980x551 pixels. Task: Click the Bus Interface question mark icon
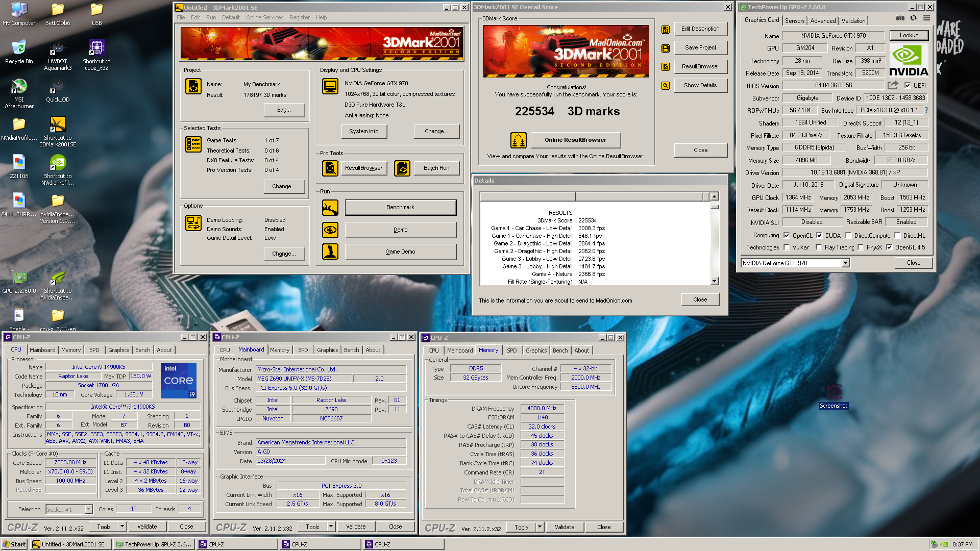click(x=926, y=110)
